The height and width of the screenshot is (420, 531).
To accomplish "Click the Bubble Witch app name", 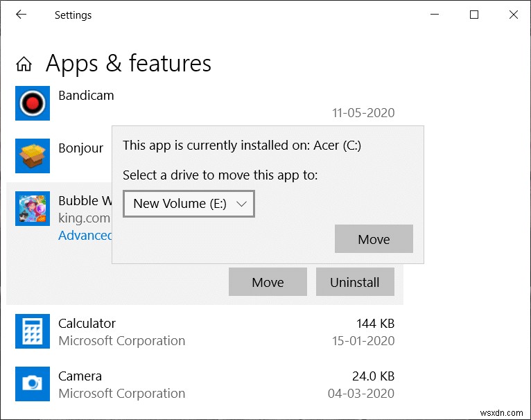I will pos(85,201).
